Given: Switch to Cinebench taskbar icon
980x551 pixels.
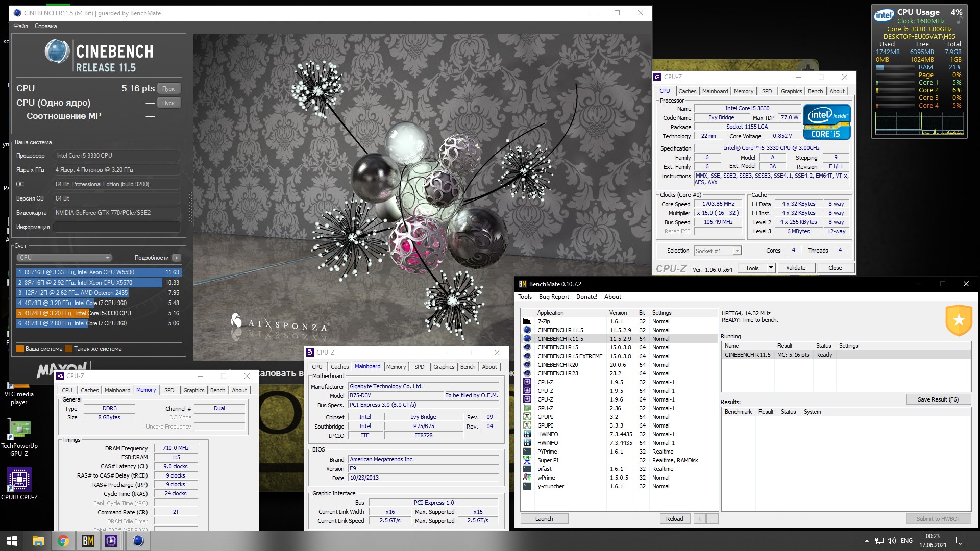Looking at the screenshot, I should 138,541.
